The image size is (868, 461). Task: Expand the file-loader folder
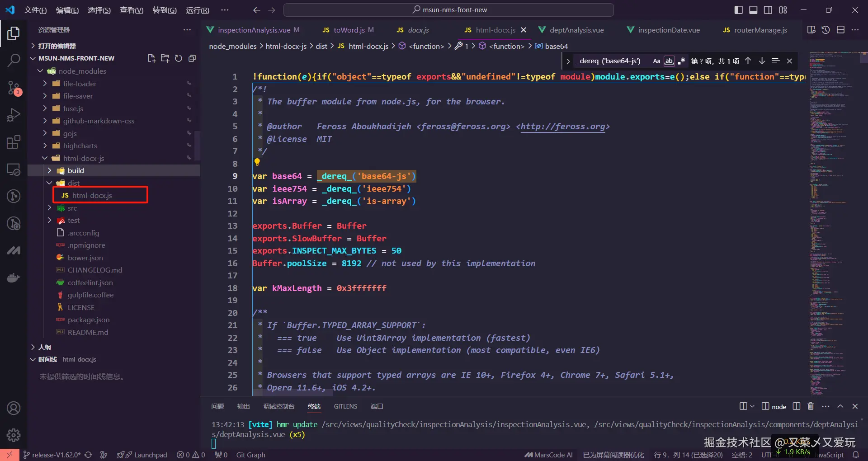[x=45, y=84]
